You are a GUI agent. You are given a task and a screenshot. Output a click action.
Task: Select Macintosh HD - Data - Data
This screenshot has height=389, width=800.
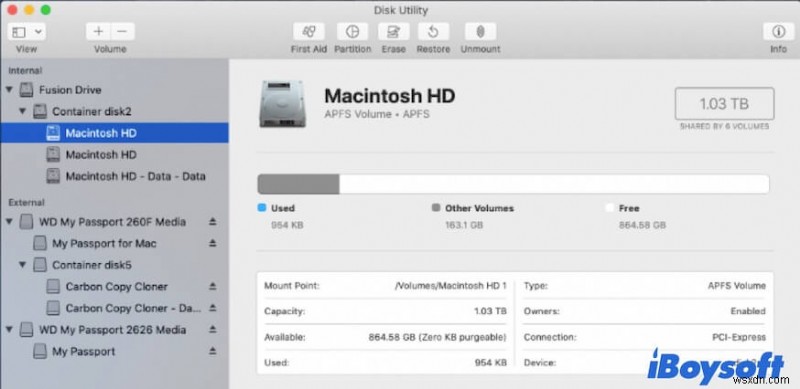pyautogui.click(x=135, y=177)
